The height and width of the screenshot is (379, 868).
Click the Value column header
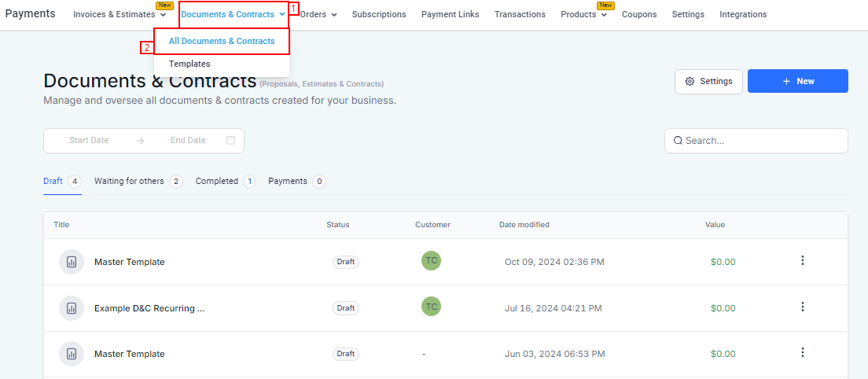715,225
